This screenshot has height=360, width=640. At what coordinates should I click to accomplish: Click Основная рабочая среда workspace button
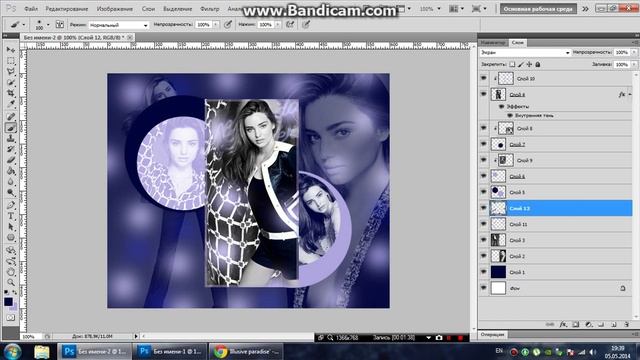(538, 9)
